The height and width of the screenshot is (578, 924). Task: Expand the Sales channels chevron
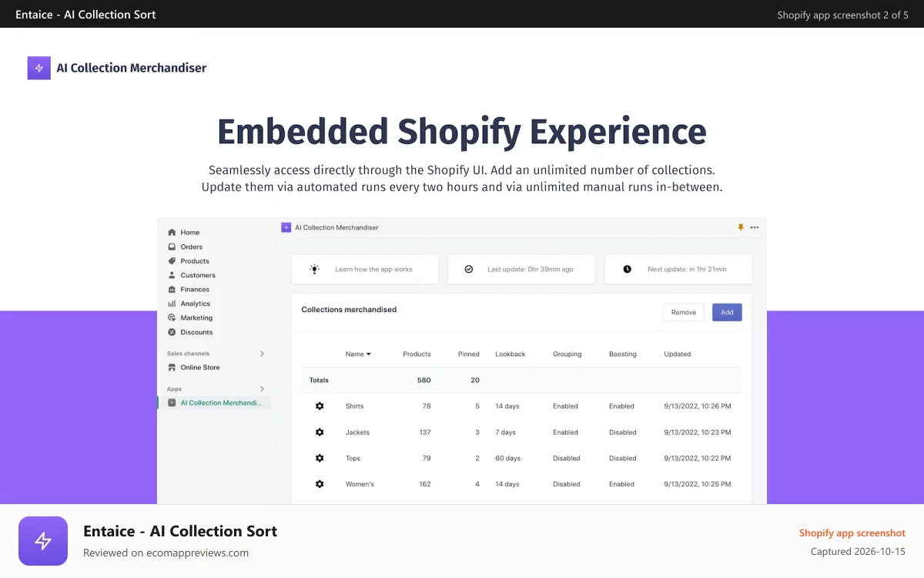click(262, 354)
